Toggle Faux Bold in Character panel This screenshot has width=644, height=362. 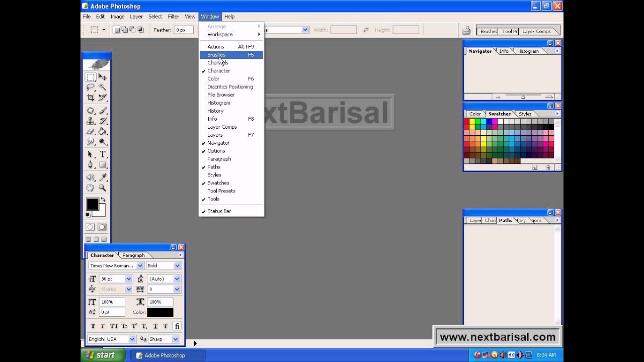[93, 326]
